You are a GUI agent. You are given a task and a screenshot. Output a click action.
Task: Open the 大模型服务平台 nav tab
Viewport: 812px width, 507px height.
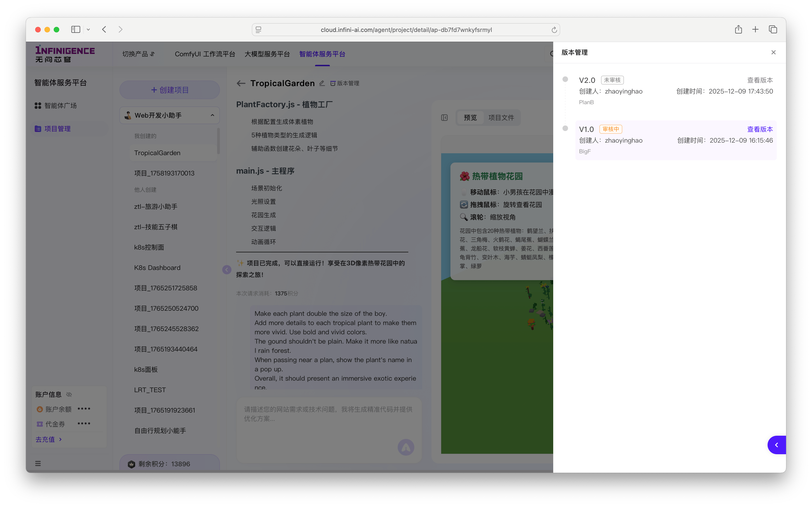tap(267, 54)
